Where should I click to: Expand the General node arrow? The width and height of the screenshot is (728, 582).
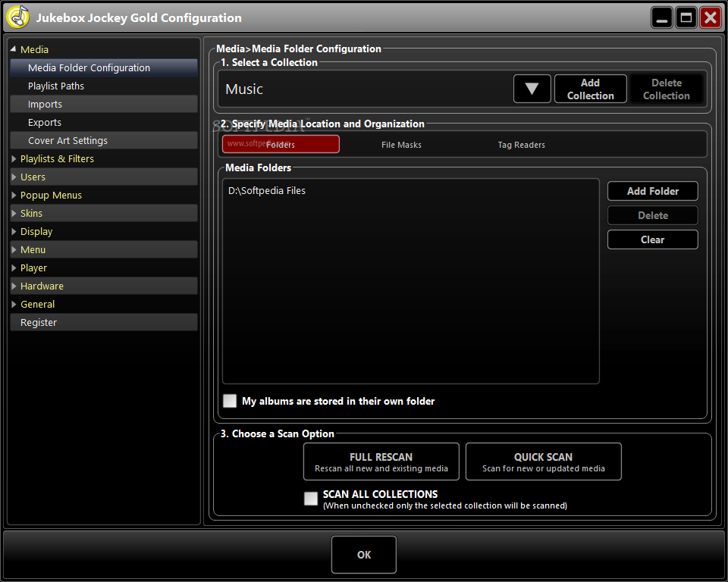(14, 305)
